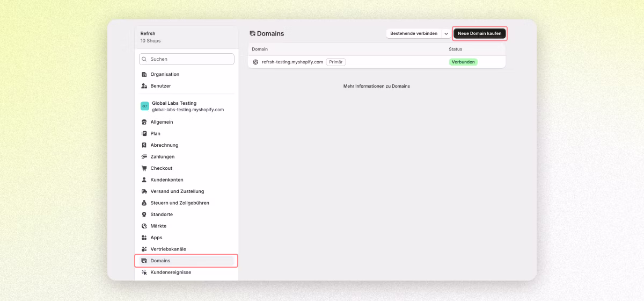Select Abrechnung in the sidebar
The height and width of the screenshot is (301, 644).
pyautogui.click(x=186, y=145)
